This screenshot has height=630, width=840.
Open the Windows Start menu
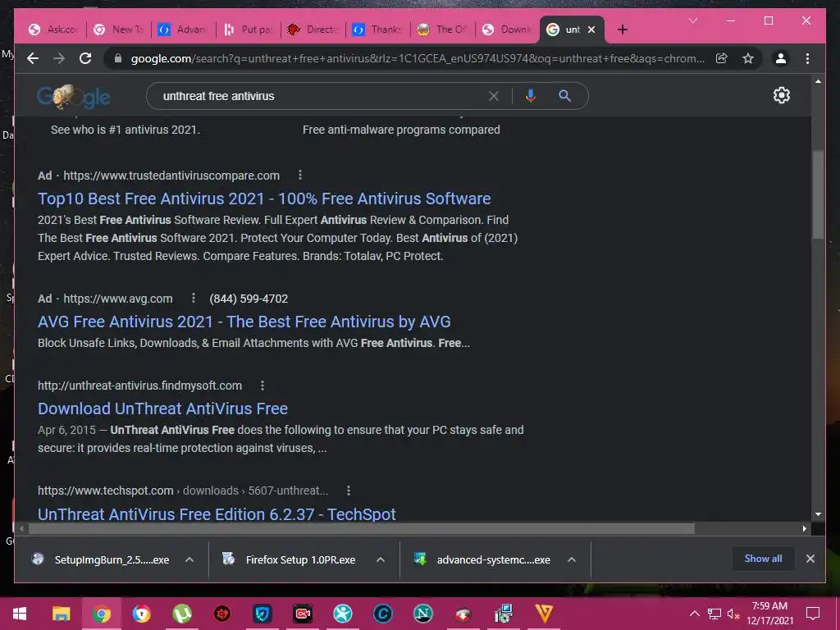click(20, 614)
